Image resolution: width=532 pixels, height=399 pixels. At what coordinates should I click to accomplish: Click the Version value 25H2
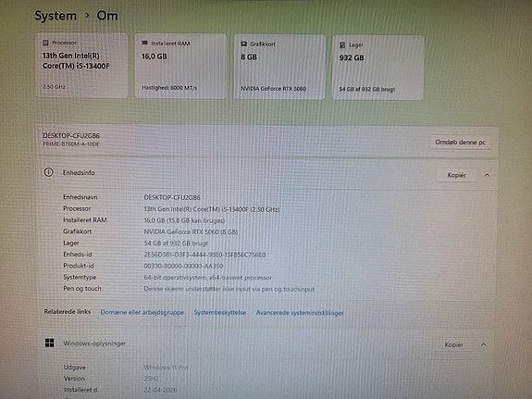tap(152, 379)
